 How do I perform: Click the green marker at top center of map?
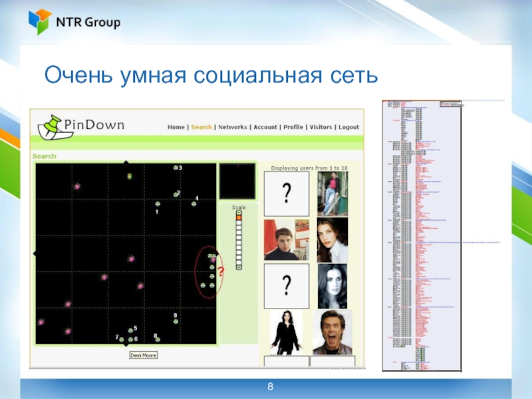tap(129, 176)
